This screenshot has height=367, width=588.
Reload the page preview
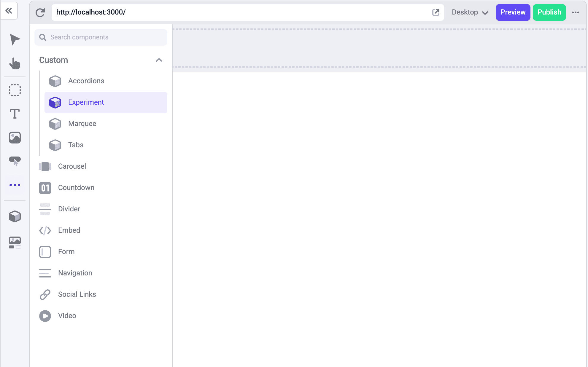[40, 12]
